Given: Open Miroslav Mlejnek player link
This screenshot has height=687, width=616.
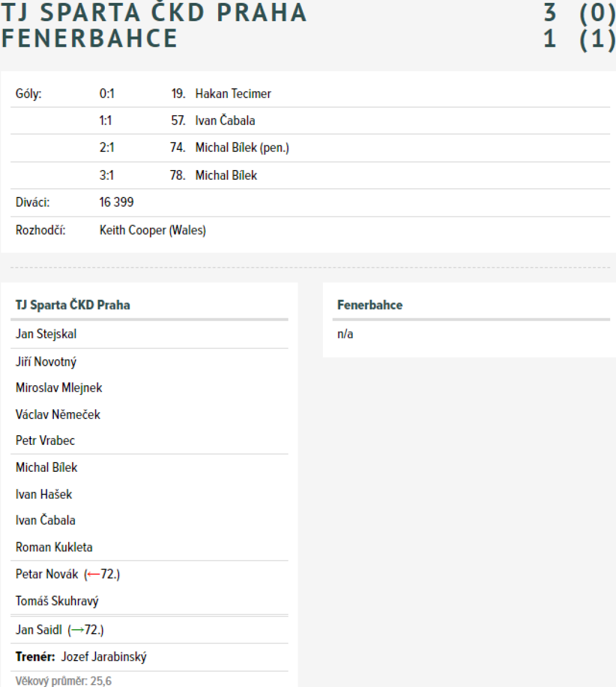Looking at the screenshot, I should (x=59, y=388).
